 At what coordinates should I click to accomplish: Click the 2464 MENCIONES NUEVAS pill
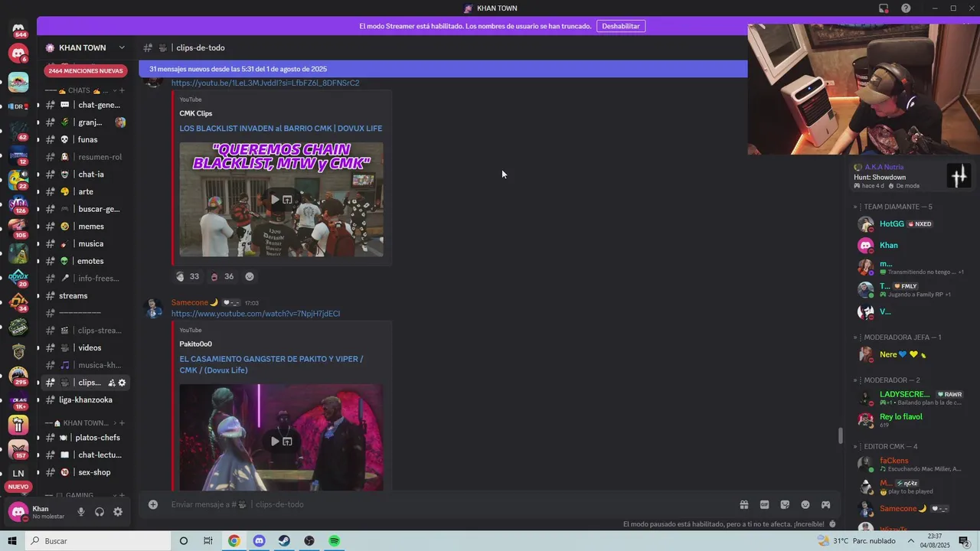(x=86, y=70)
